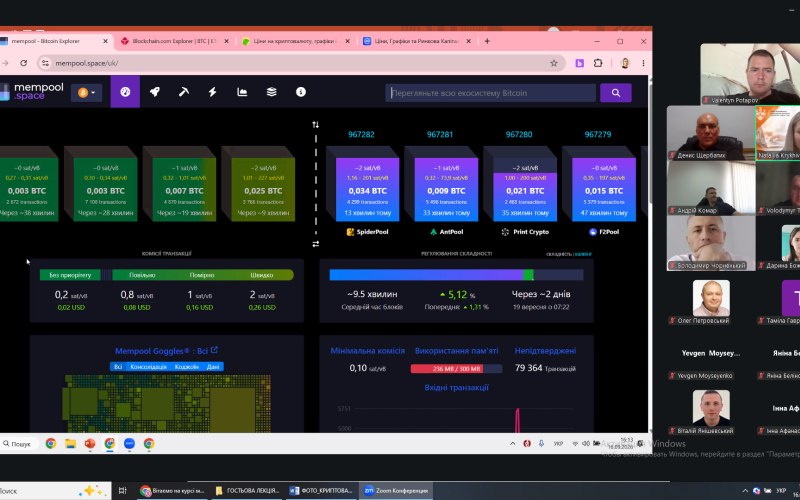This screenshot has width=800, height=500.
Task: Open the Chrome extensions puzzle icon
Action: pos(598,63)
